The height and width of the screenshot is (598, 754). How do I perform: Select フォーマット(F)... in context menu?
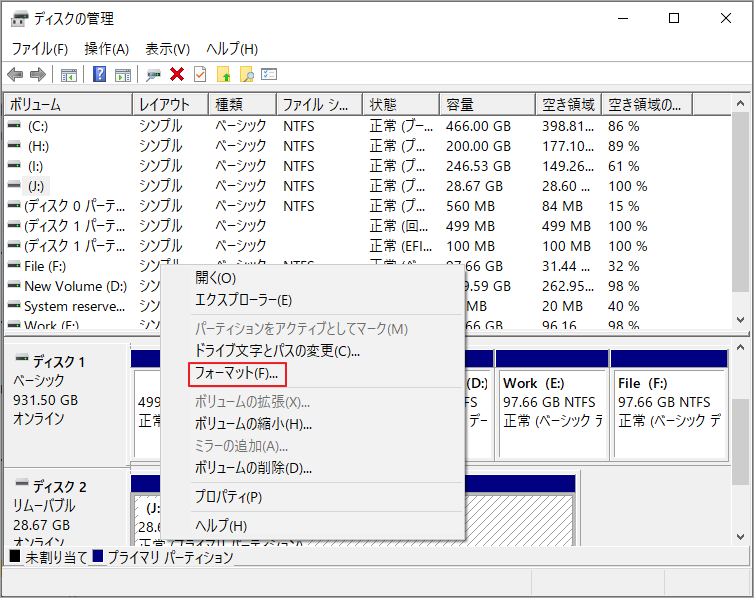click(237, 374)
